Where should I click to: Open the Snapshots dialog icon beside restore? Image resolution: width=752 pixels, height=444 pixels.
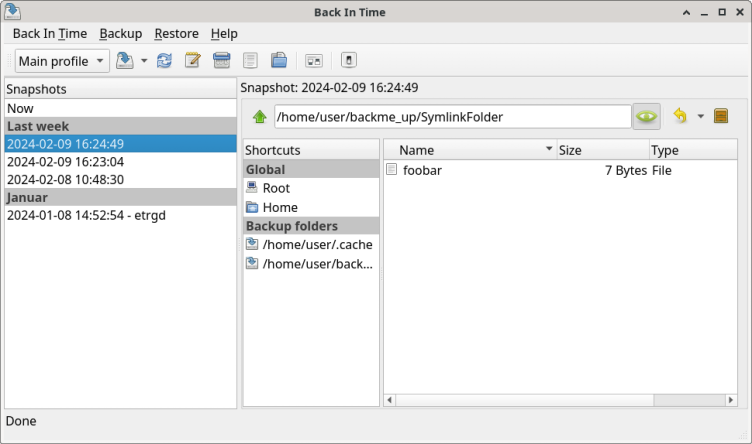click(x=721, y=117)
